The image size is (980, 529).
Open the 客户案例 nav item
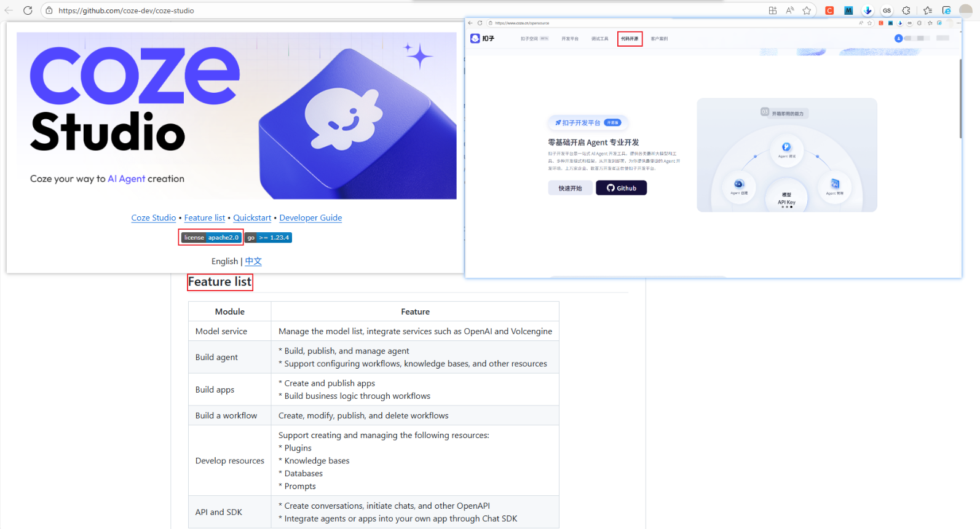(x=659, y=39)
